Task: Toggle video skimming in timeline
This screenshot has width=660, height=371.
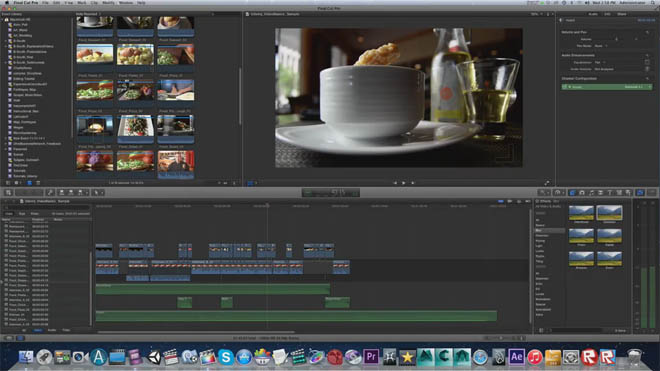Action: click(500, 202)
